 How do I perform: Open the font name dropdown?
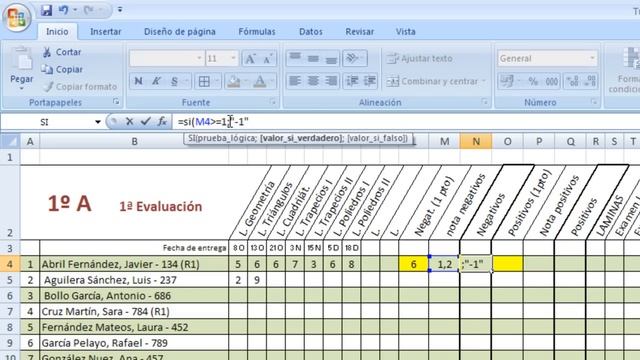tap(199, 58)
